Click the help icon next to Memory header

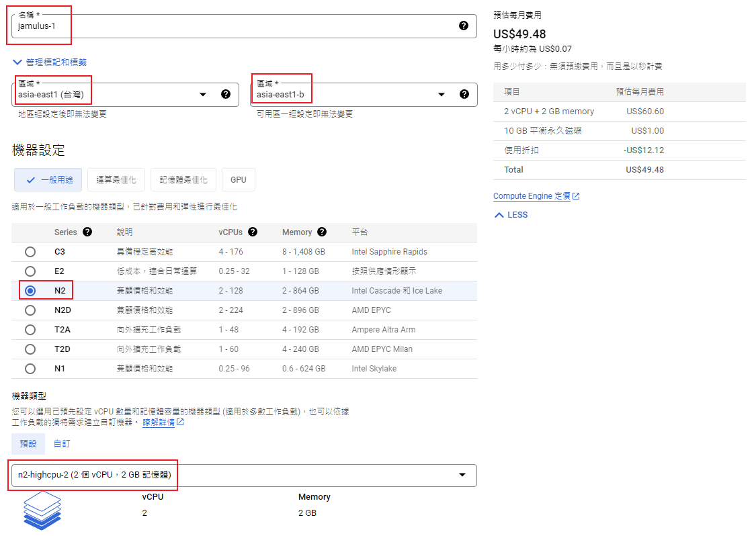pyautogui.click(x=322, y=232)
